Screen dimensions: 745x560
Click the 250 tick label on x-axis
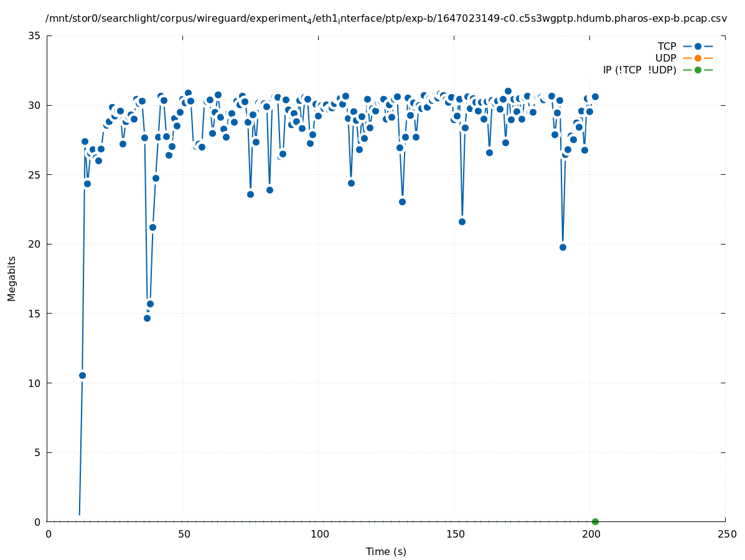pyautogui.click(x=726, y=534)
